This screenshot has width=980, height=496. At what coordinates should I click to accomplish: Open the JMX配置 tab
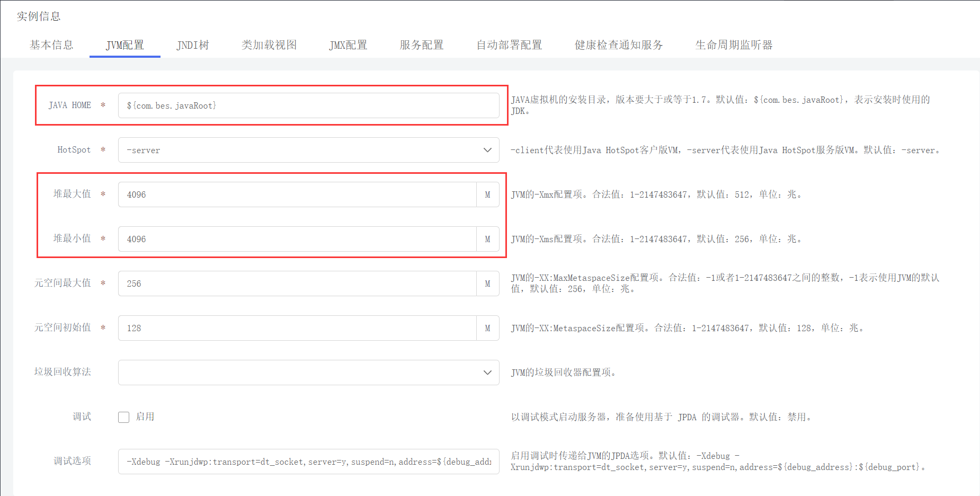[348, 45]
